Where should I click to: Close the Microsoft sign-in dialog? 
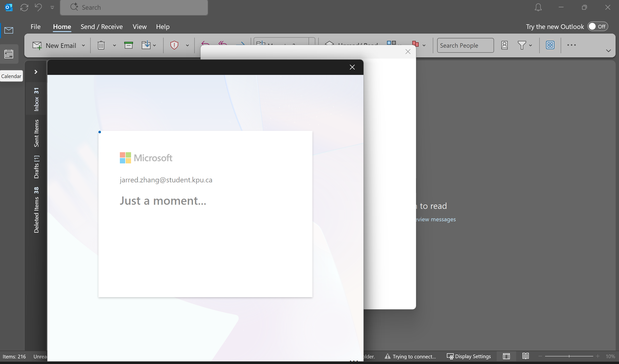352,67
